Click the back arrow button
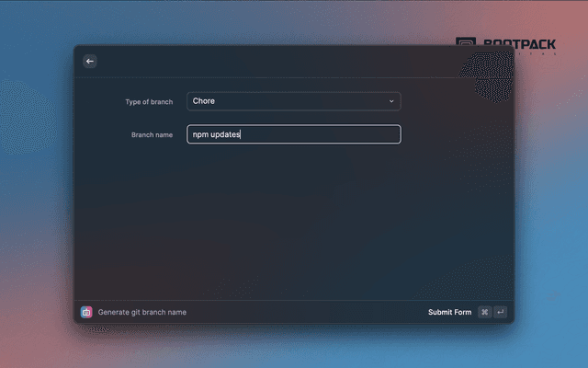588x368 pixels. click(x=89, y=61)
